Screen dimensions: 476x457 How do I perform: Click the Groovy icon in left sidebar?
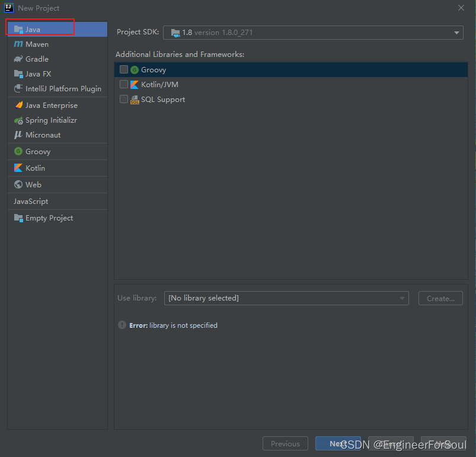click(x=18, y=151)
